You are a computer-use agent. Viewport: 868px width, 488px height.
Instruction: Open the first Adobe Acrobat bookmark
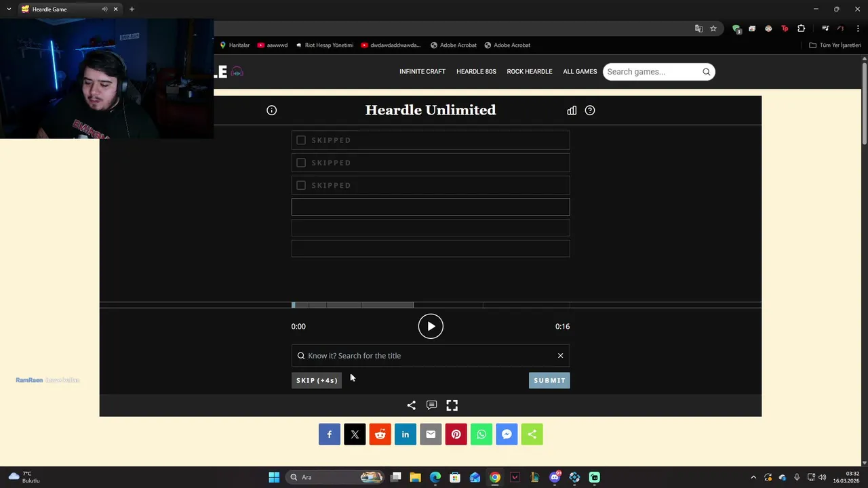point(454,45)
